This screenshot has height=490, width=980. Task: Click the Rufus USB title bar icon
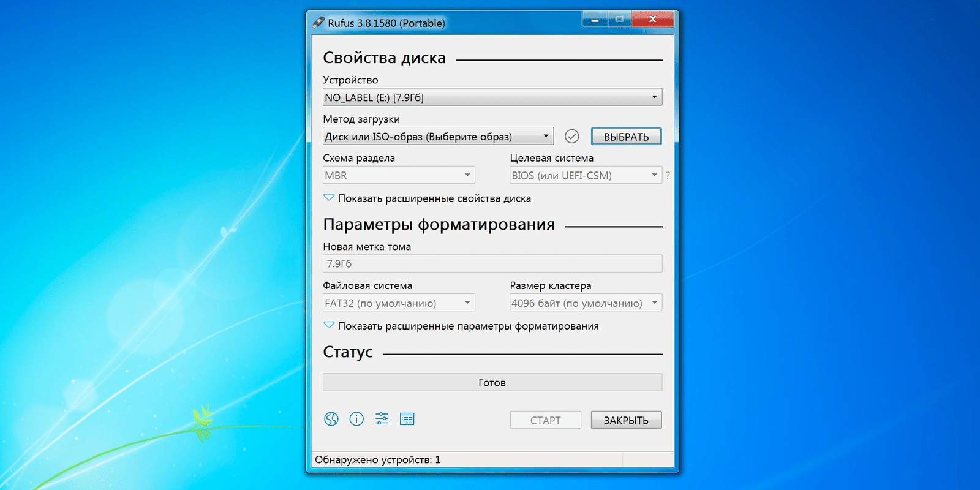point(318,23)
